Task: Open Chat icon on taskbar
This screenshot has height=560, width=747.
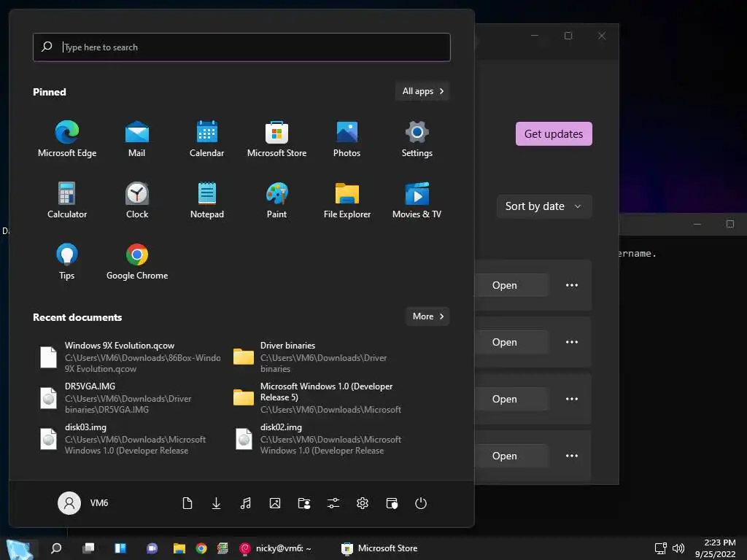Action: coord(152,548)
